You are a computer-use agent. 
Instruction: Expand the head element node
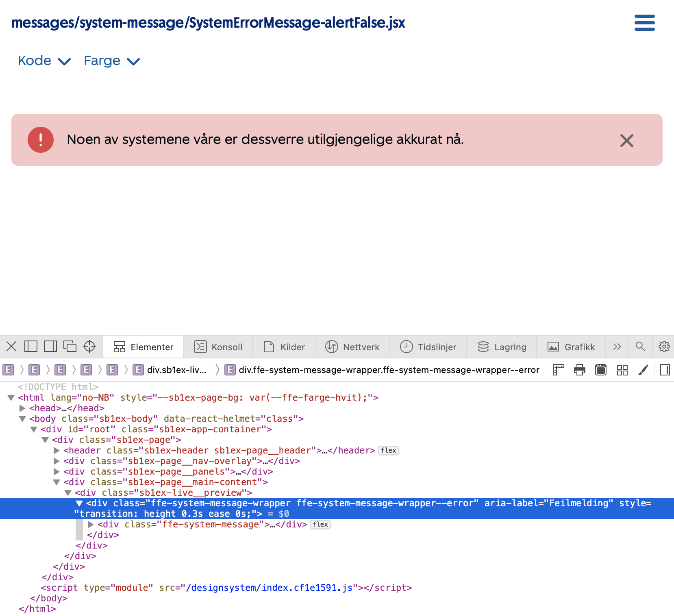[x=22, y=408]
